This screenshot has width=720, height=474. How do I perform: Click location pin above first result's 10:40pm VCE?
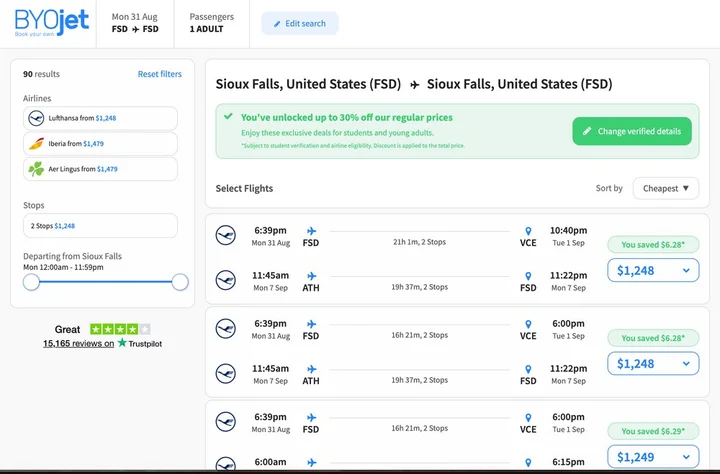point(528,231)
